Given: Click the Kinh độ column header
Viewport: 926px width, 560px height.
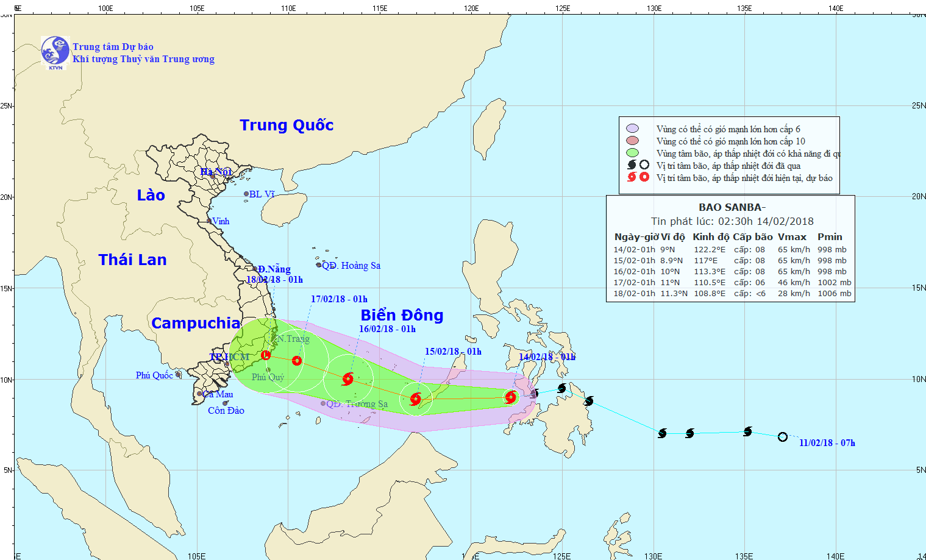Looking at the screenshot, I should pos(711,237).
